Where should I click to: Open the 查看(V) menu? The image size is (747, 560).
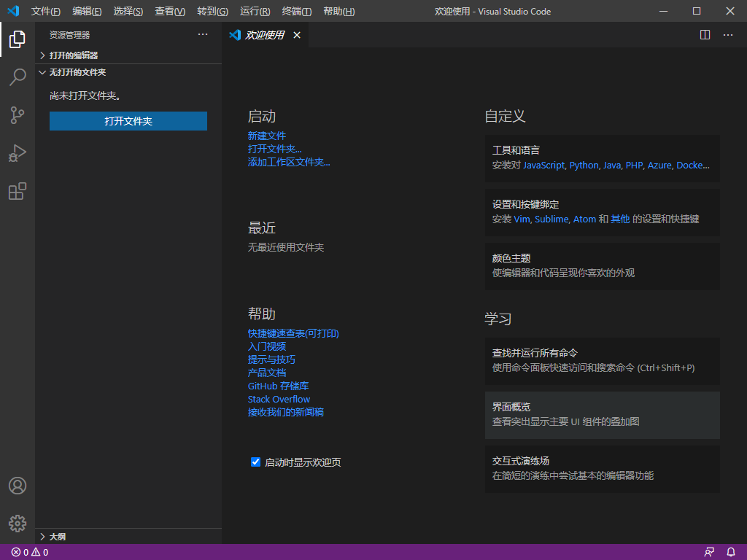click(x=170, y=11)
